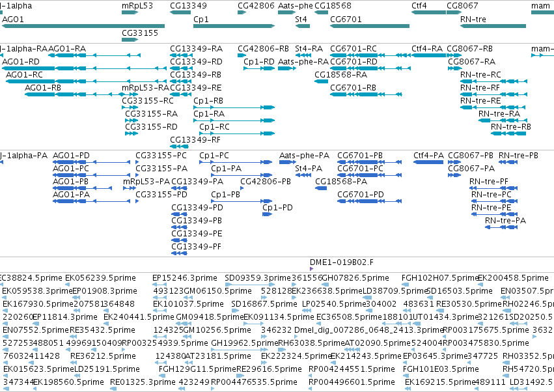Select the RN-tre-RC transcript label
554x392 pixels.
[480, 75]
